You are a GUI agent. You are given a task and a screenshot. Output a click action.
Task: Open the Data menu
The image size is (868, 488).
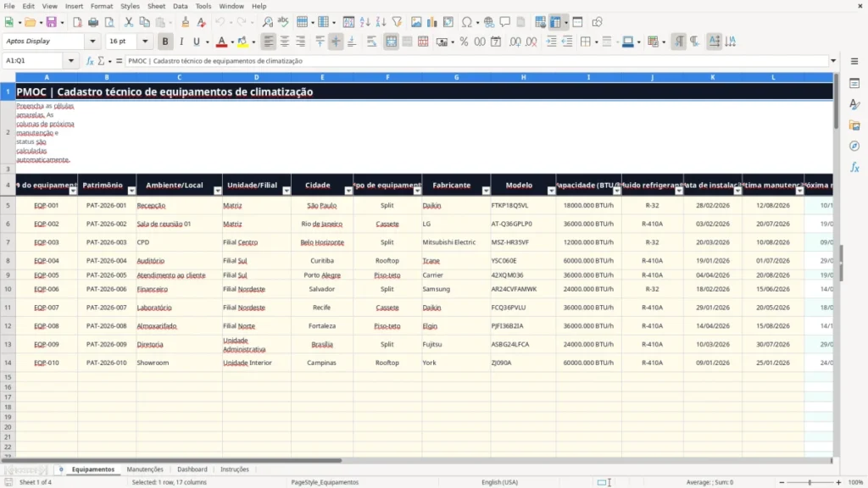pos(180,6)
